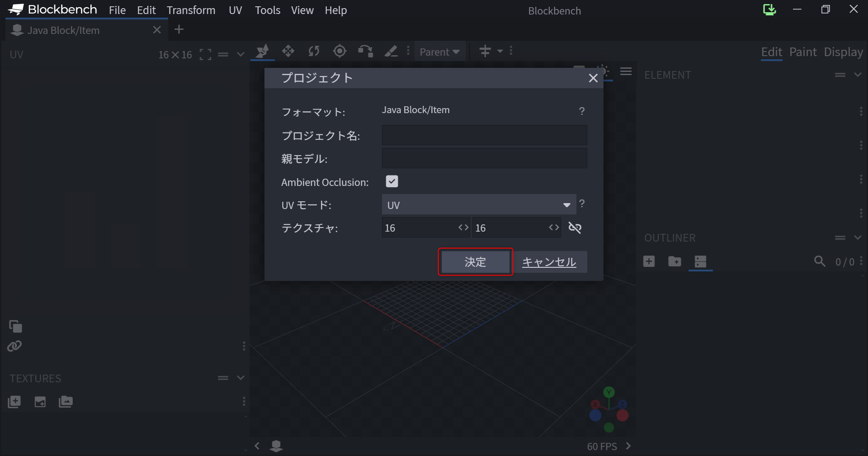This screenshot has height=456, width=868.
Task: Open the Parent dropdown in the toolbar
Action: tap(439, 51)
